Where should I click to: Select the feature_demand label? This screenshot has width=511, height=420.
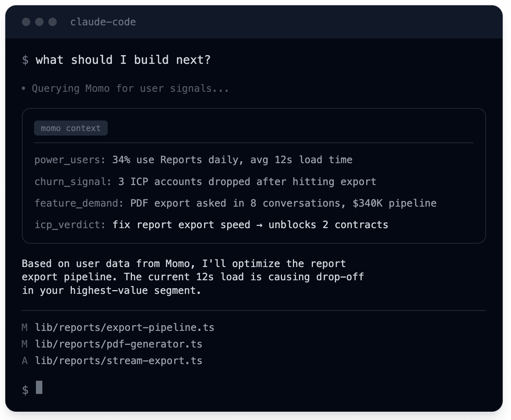(79, 203)
